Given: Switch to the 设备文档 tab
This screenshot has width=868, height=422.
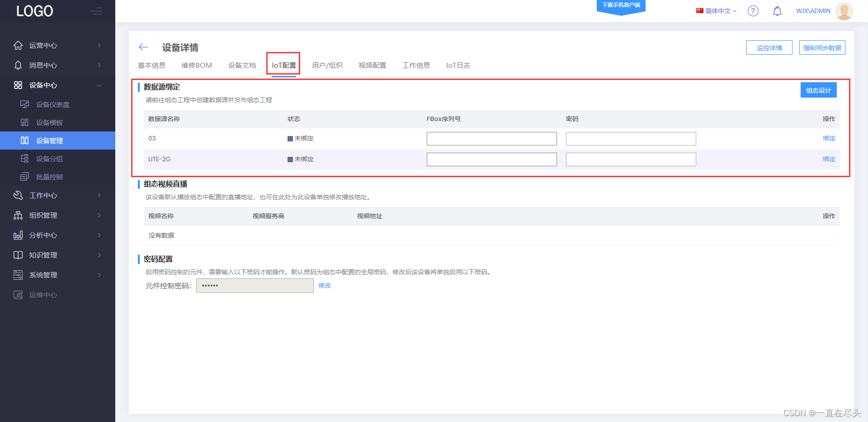Looking at the screenshot, I should pyautogui.click(x=242, y=66).
